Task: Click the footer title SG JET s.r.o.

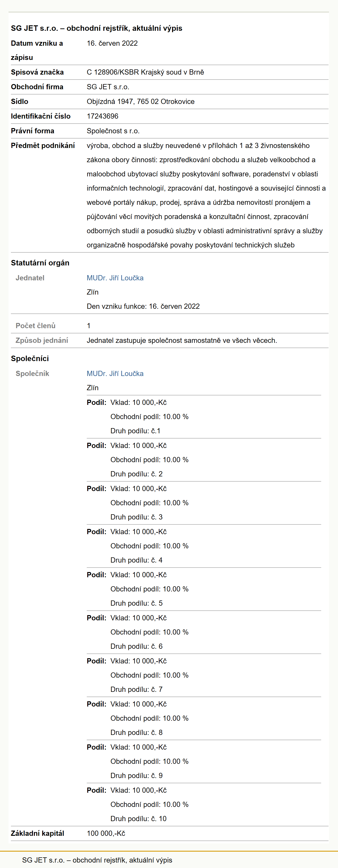Action: [97, 860]
